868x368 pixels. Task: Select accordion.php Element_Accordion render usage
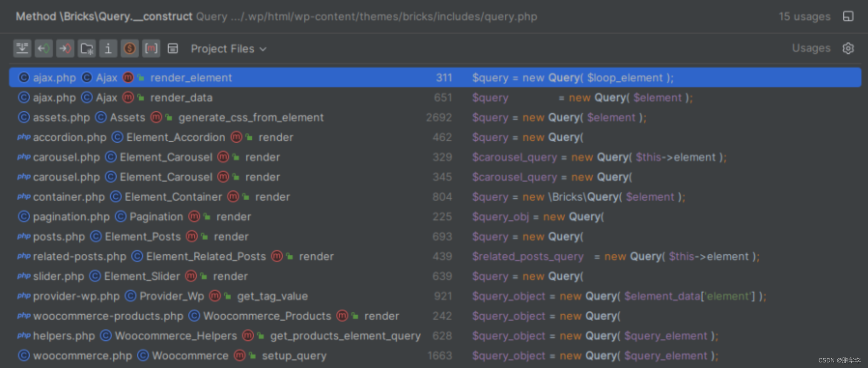(x=435, y=137)
